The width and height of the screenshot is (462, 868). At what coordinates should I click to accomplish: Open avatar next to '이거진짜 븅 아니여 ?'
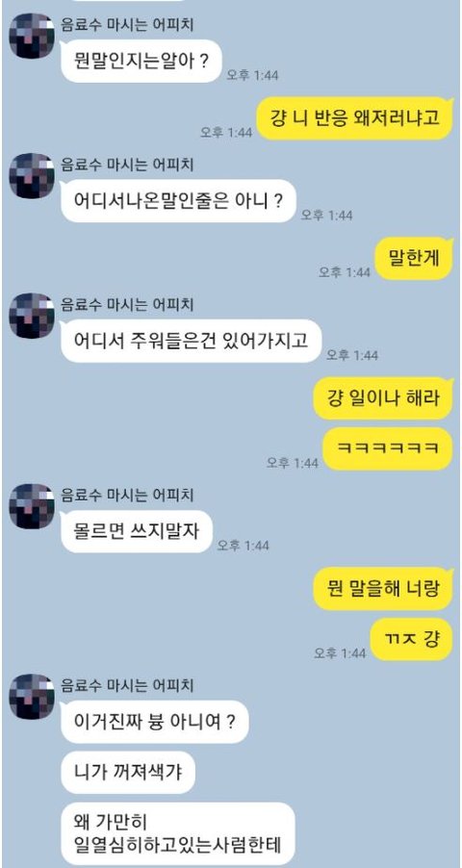point(32,697)
